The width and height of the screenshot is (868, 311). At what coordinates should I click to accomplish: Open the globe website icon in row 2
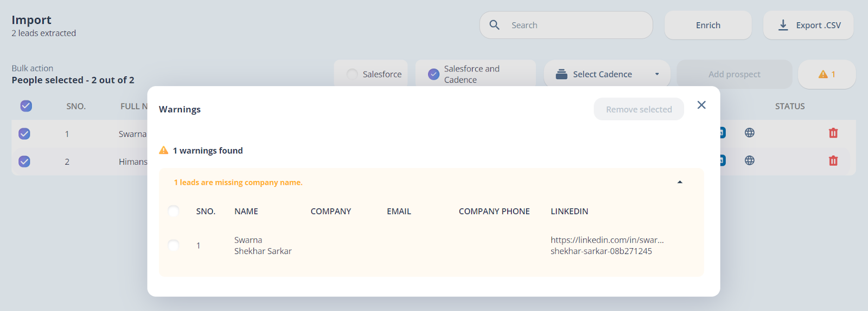750,160
